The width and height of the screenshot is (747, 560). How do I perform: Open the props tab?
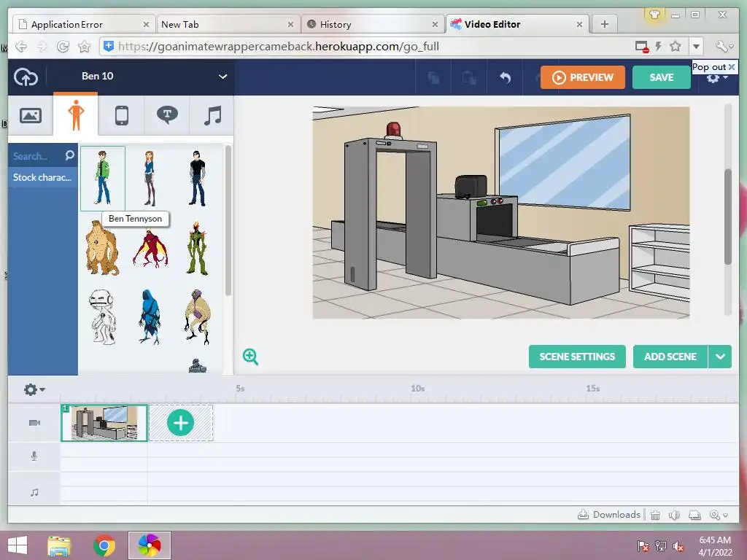pos(122,115)
